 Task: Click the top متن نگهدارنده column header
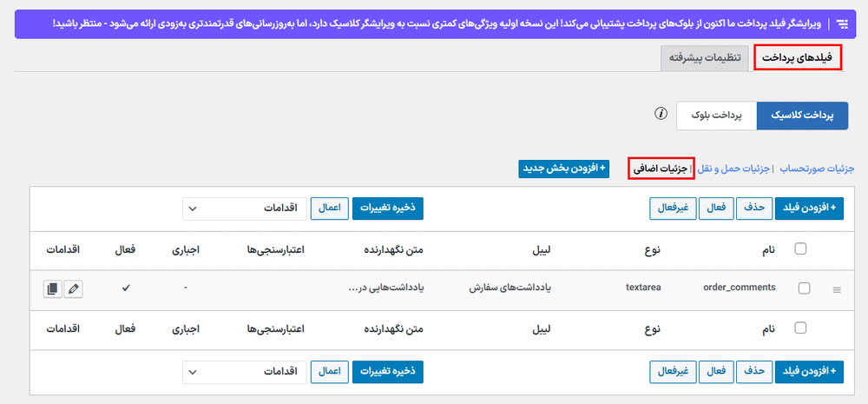coord(391,249)
